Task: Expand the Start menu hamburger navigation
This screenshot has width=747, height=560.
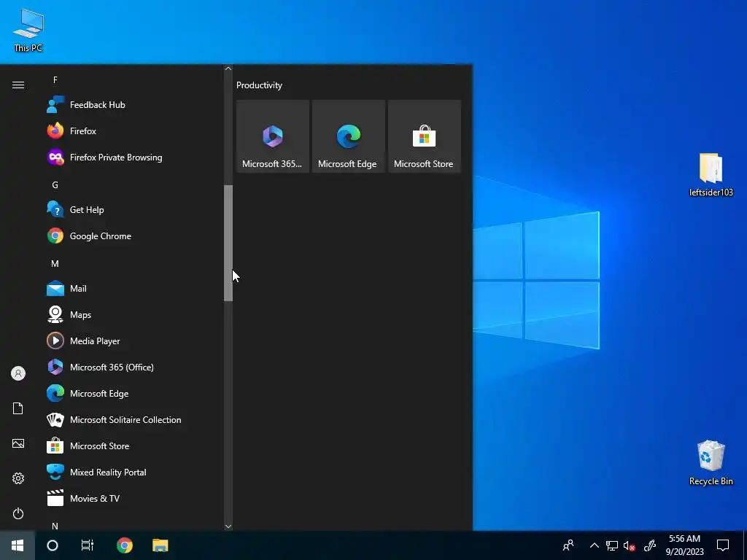Action: tap(18, 85)
